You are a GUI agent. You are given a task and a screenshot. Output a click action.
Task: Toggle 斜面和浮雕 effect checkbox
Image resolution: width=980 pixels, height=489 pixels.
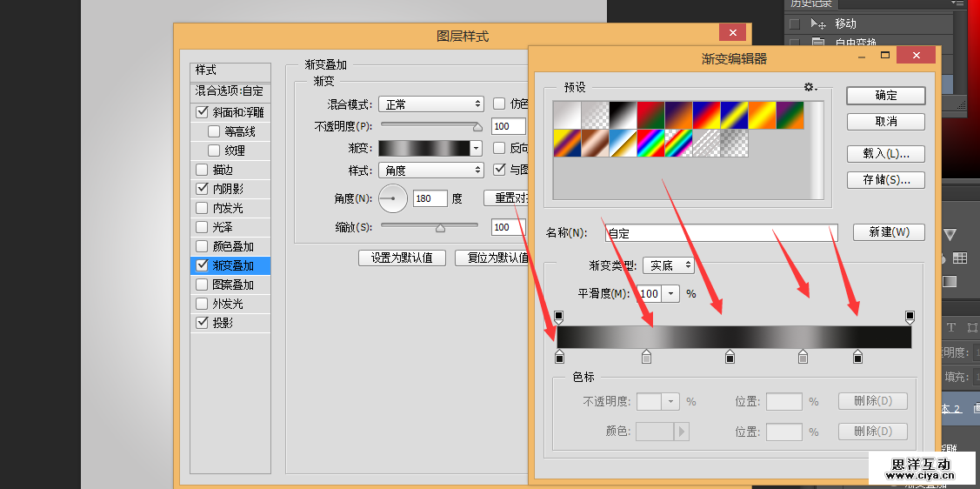(202, 112)
